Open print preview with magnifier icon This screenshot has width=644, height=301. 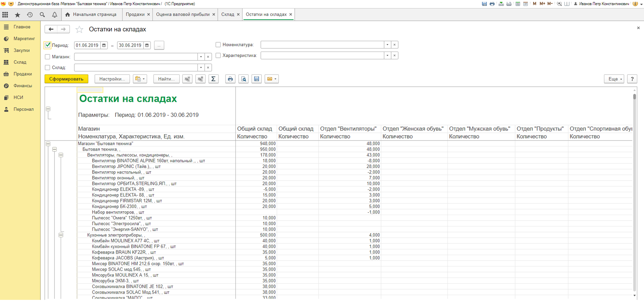(243, 79)
